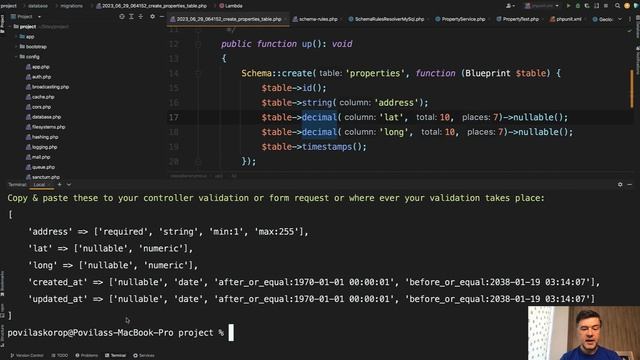Open the Terminal panel gear settings
The image size is (640, 360).
[620, 184]
